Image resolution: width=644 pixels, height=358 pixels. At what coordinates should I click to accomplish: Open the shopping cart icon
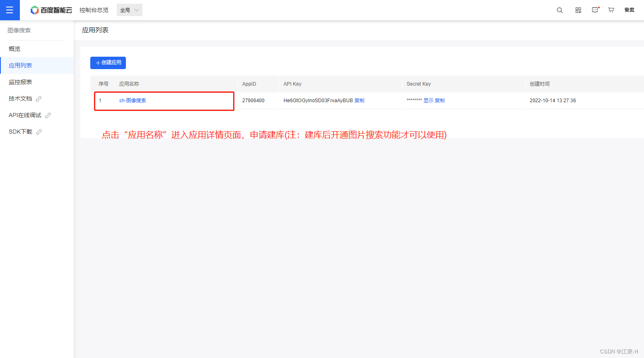[x=611, y=10]
